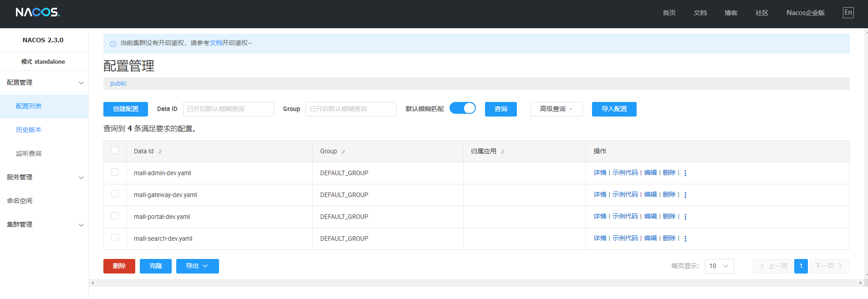This screenshot has width=868, height=299.
Task: Open more actions for mall-gateway-dev.yaml
Action: 685,195
